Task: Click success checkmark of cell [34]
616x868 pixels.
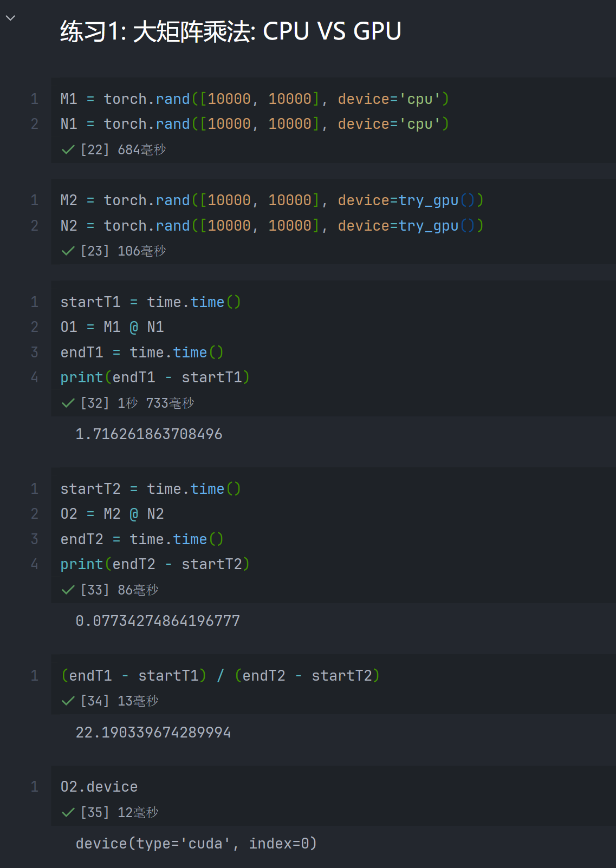Action: point(68,701)
